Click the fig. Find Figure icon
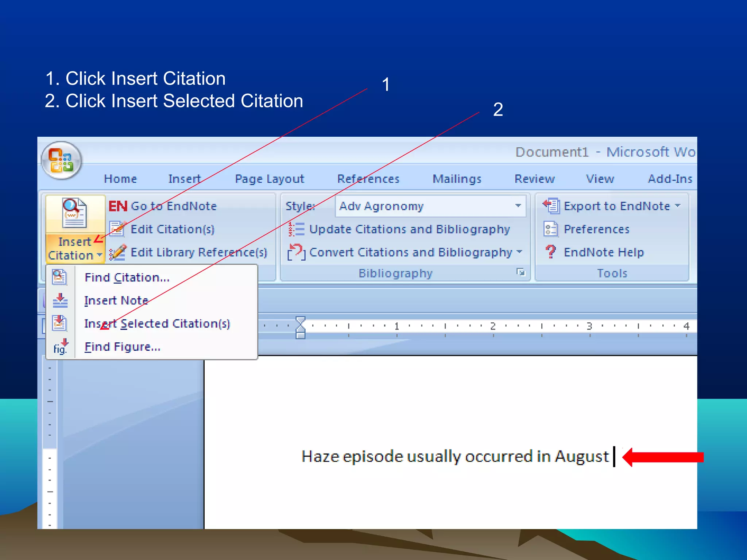Screen dimensions: 747x560 point(61,347)
